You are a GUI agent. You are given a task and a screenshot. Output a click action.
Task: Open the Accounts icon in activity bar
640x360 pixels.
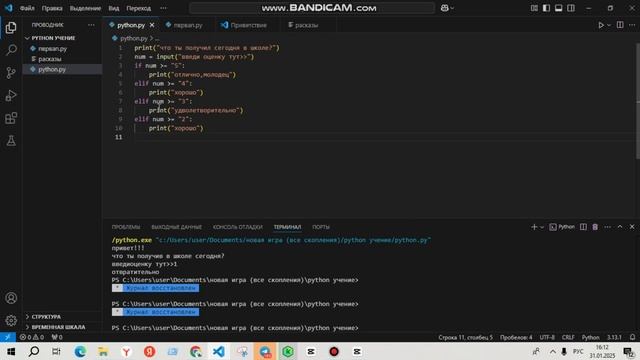tap(11, 298)
